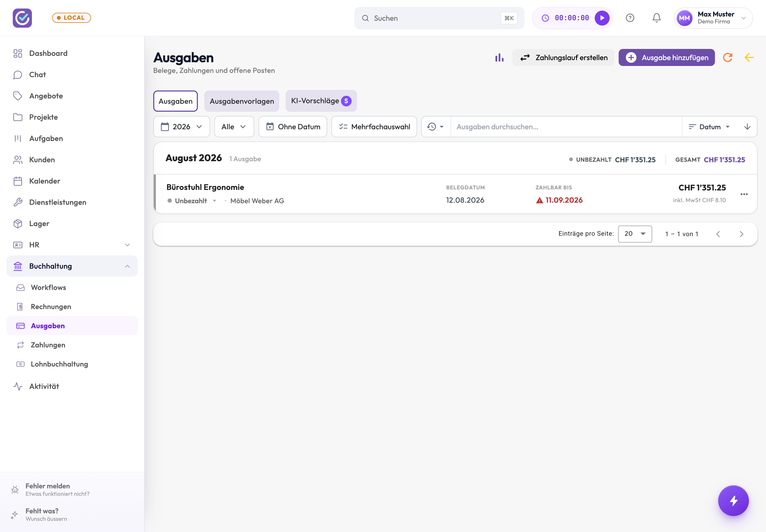Viewport: 766px width, 532px height.
Task: Focus the global Suchen search box
Action: [439, 18]
